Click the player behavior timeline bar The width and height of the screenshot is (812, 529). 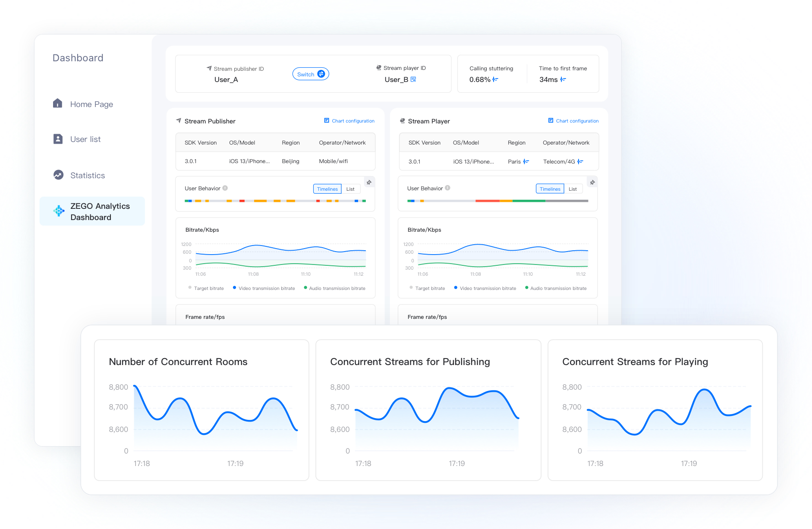[498, 201]
